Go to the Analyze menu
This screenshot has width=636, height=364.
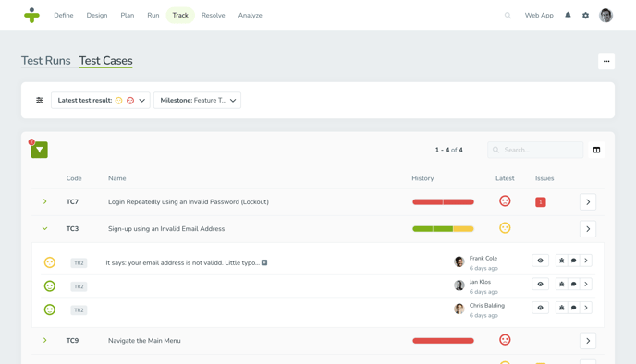(x=250, y=16)
